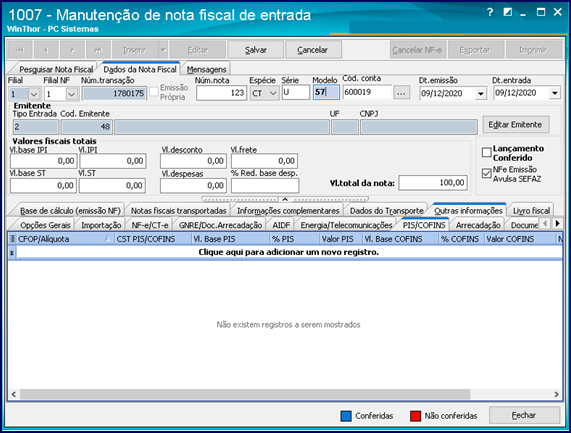Viewport: 571px width, 433px height.
Task: Collapse header panel with up-arrow splitter
Action: coord(285,199)
